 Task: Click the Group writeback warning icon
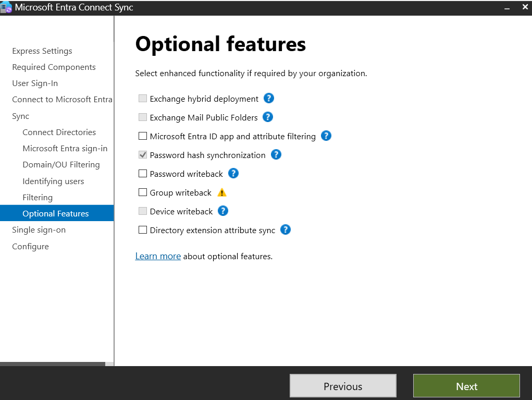point(222,192)
